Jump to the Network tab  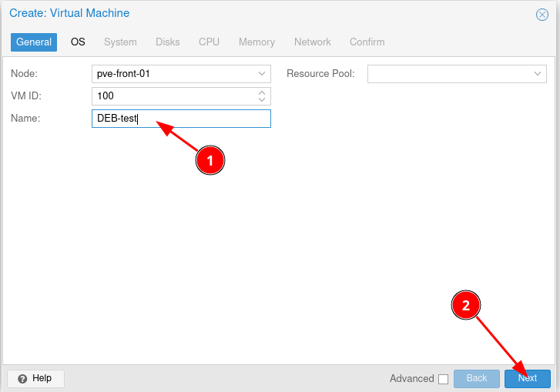point(312,42)
